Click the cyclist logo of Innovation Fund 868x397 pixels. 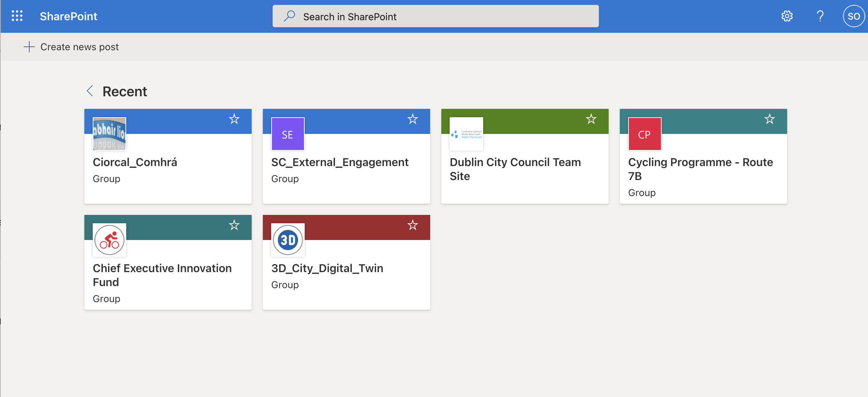pos(109,240)
